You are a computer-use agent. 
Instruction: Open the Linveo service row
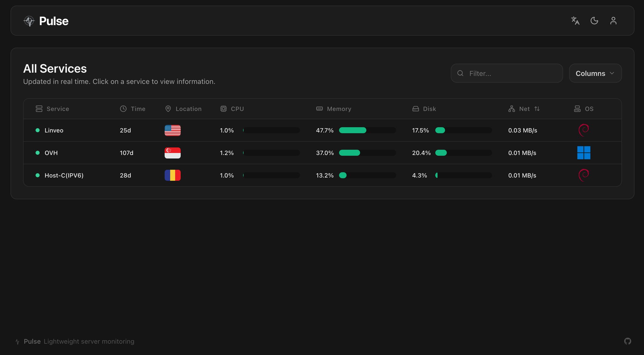tap(54, 130)
